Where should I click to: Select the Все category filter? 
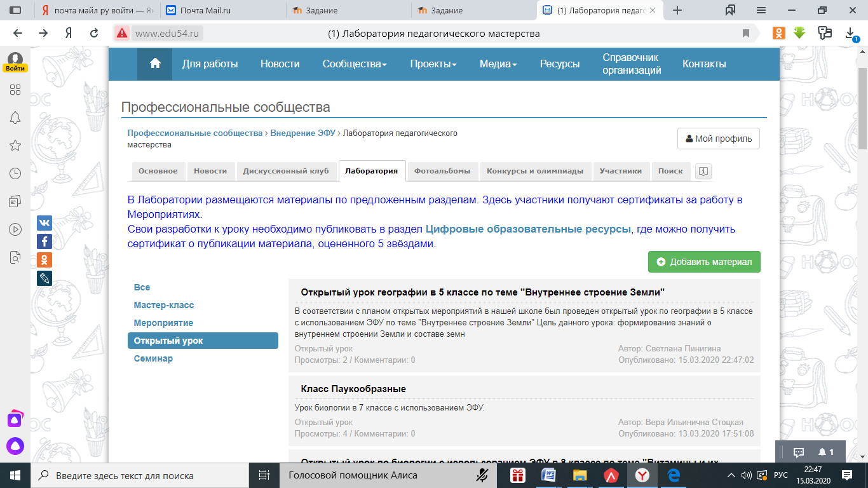pyautogui.click(x=142, y=287)
